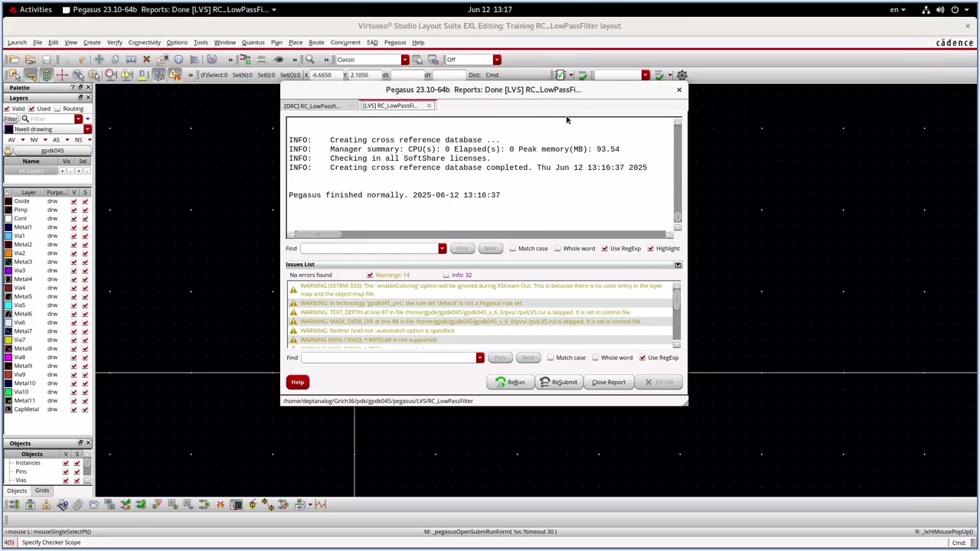Click the waveform icon in bottom toolbar
Viewport: 980px width, 551px height.
pyautogui.click(x=320, y=504)
